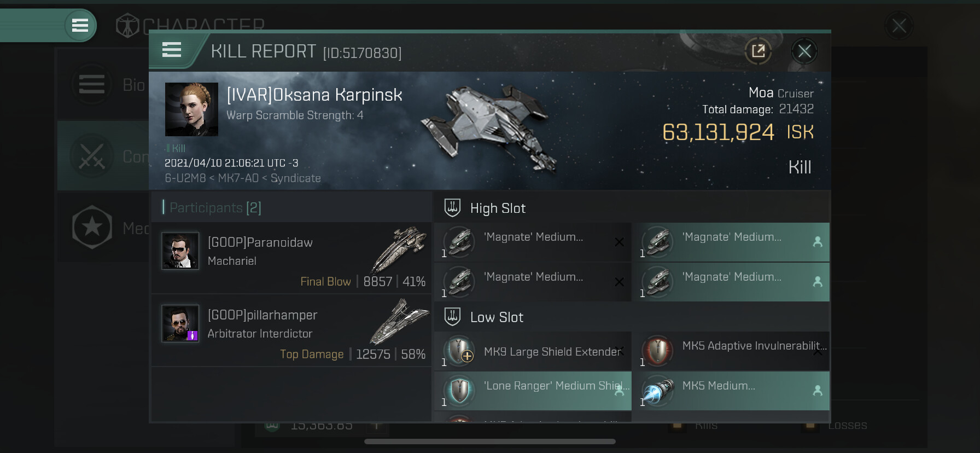Viewport: 980px width, 453px height.
Task: Select the first destroyed 'Magnate' Medium weapon
Action: (x=533, y=242)
